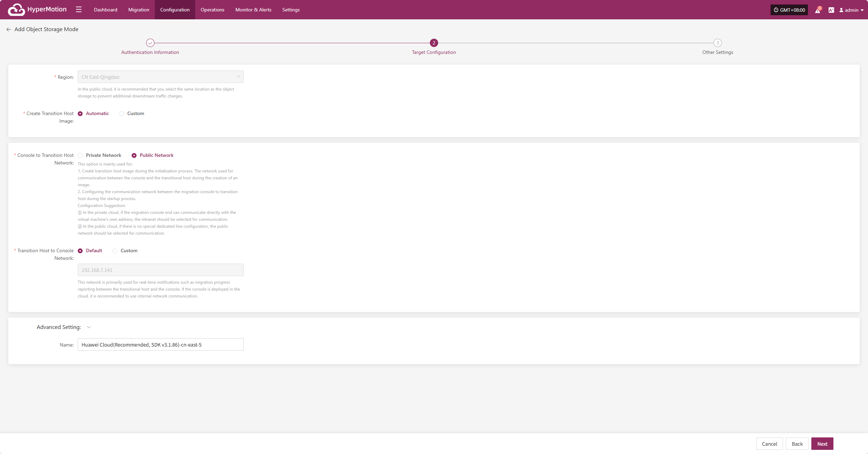
Task: Click the back arrow beside Add Object Storage Mode
Action: point(9,29)
